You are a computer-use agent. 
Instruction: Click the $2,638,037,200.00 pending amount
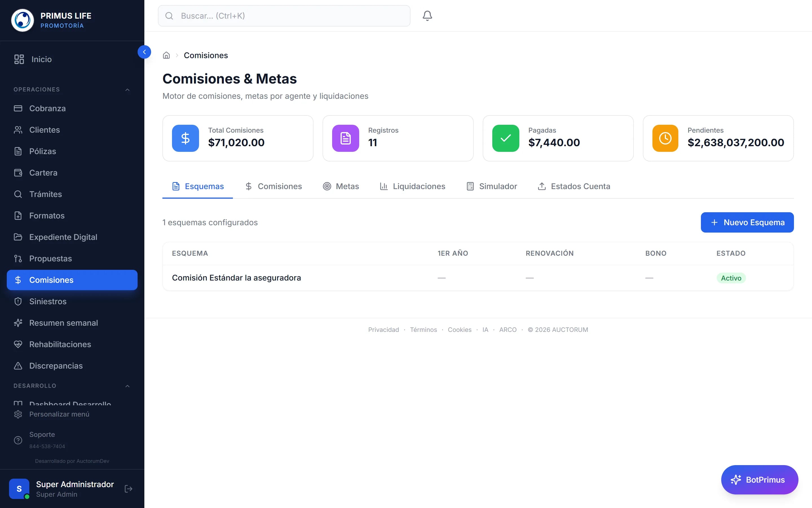tap(736, 143)
